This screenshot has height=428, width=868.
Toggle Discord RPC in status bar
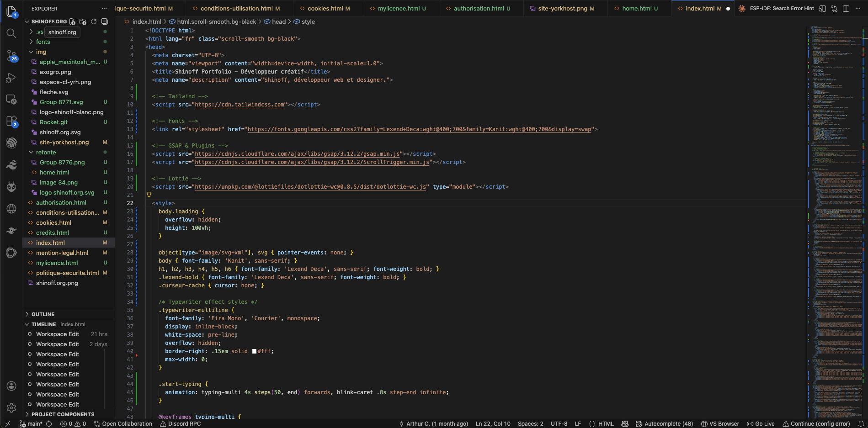[x=180, y=423]
